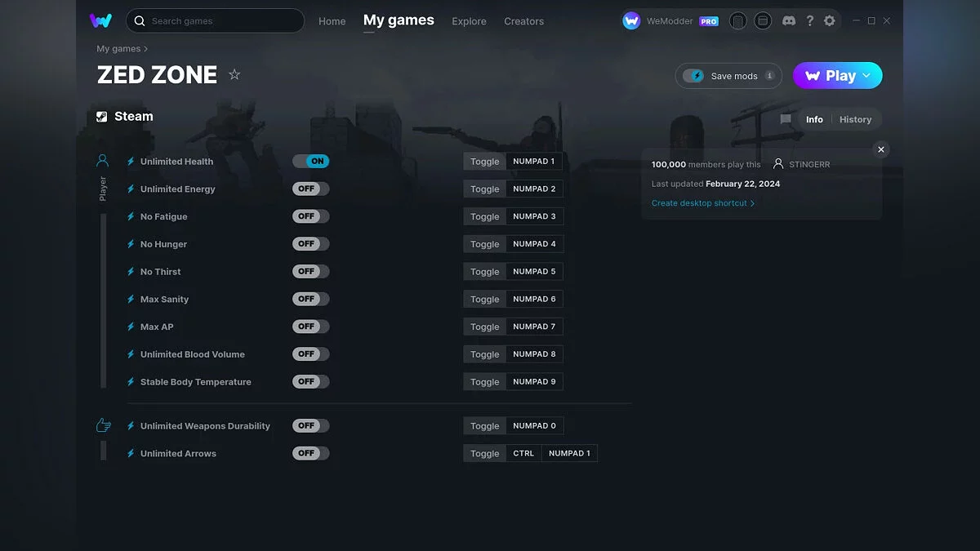Select the Player category icon
Screen dimensions: 980x551
coord(102,160)
